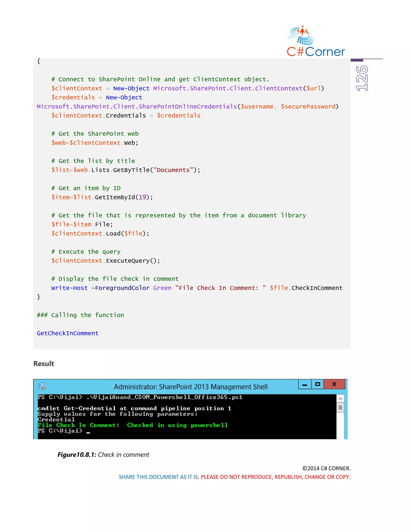Viewport: 411px width, 532px height.
Task: Click '$file=$item.File;' code line
Action: coord(82,225)
